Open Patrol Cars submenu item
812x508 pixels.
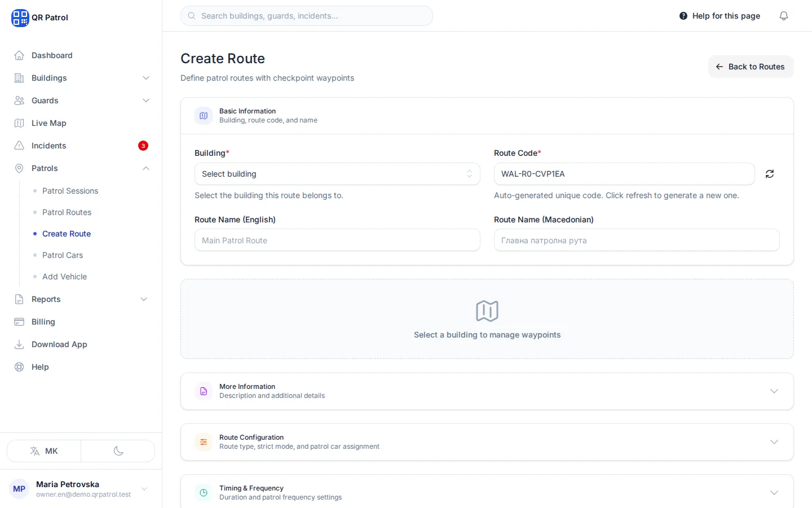tap(63, 255)
